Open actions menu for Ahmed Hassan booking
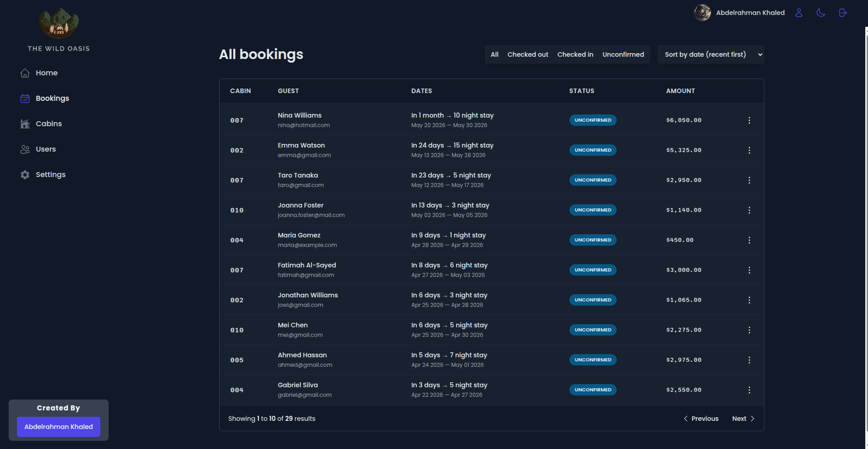868x449 pixels. tap(749, 360)
